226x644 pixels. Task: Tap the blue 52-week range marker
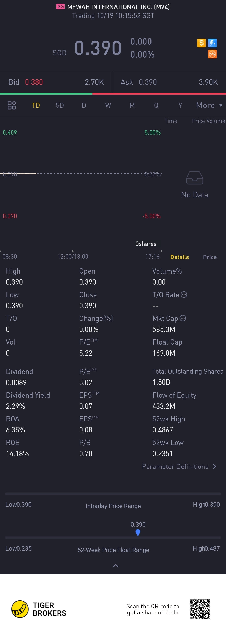[x=138, y=533]
